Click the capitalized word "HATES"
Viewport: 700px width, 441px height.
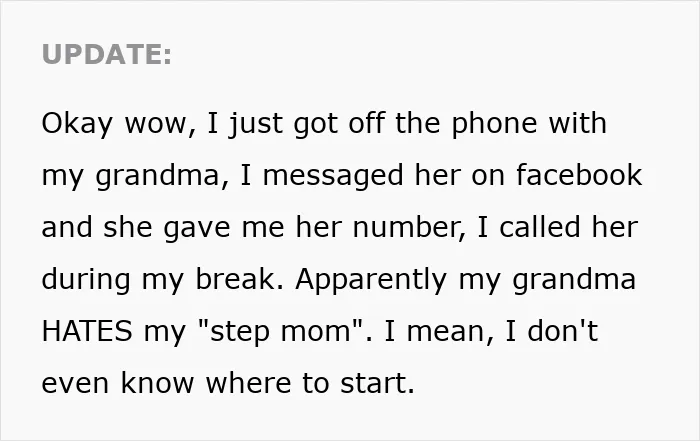(x=87, y=331)
